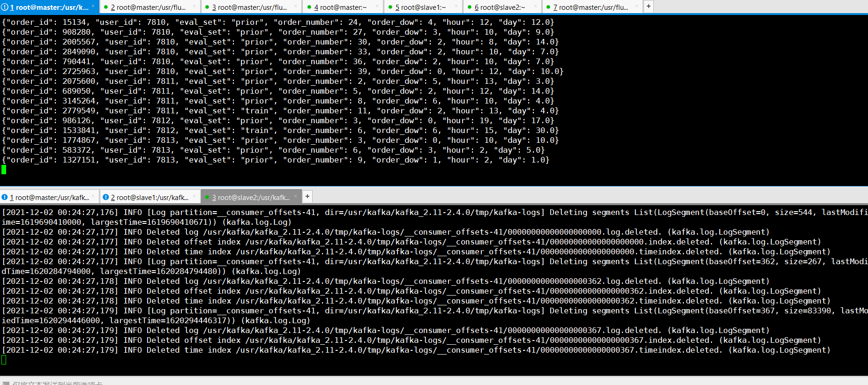Viewport: 868px width, 385px height.
Task: Add a new tab in bottom pane
Action: coord(307,196)
